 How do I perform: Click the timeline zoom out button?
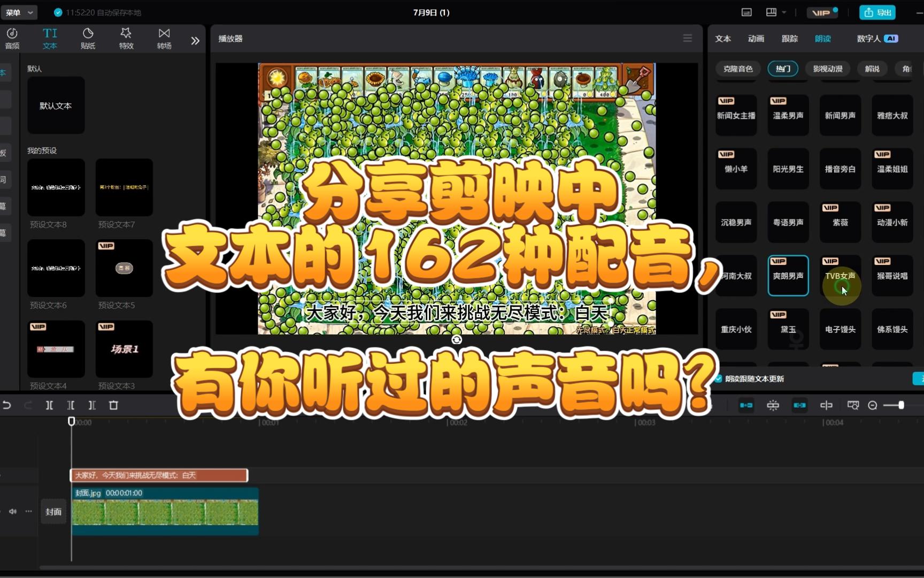tap(873, 405)
